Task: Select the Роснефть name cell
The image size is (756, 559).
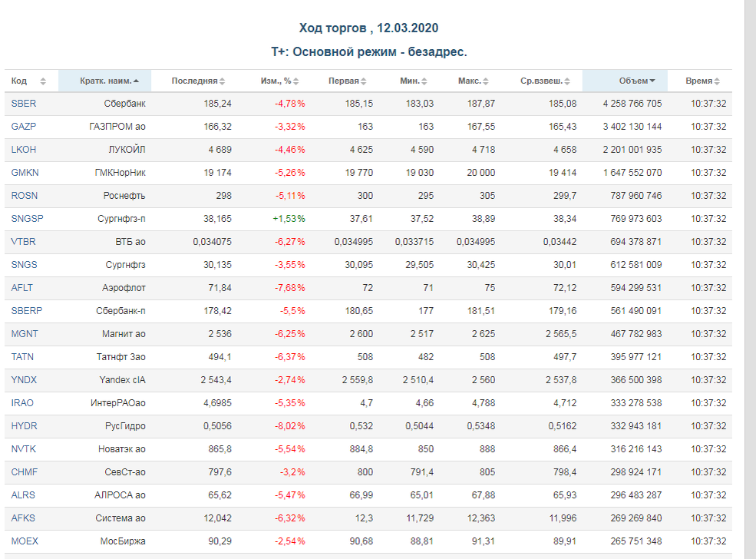Action: tap(124, 196)
